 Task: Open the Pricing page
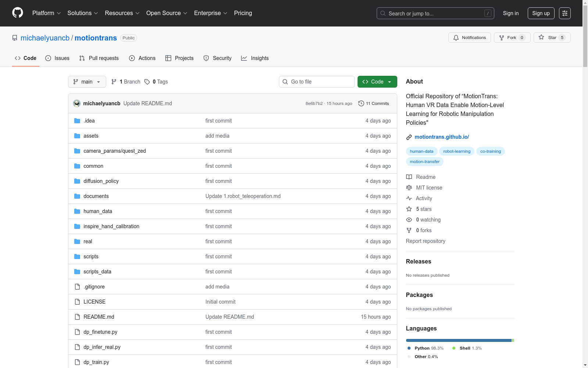coord(243,13)
